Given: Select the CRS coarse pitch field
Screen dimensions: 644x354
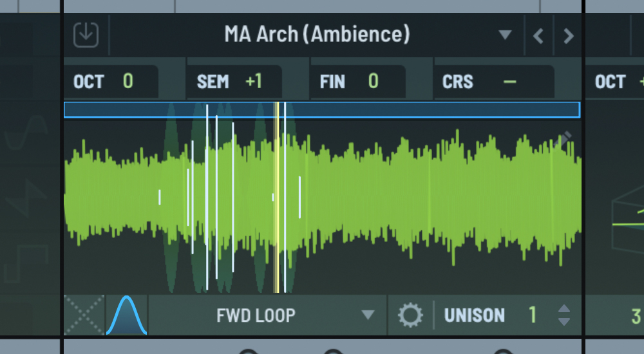Looking at the screenshot, I should click(x=494, y=81).
